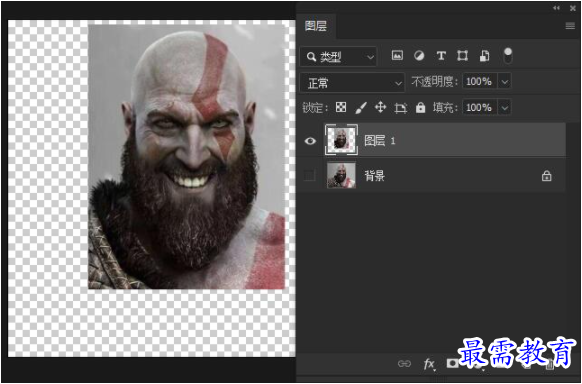582x384 pixels.
Task: Click the link layers chain icon
Action: pos(404,363)
